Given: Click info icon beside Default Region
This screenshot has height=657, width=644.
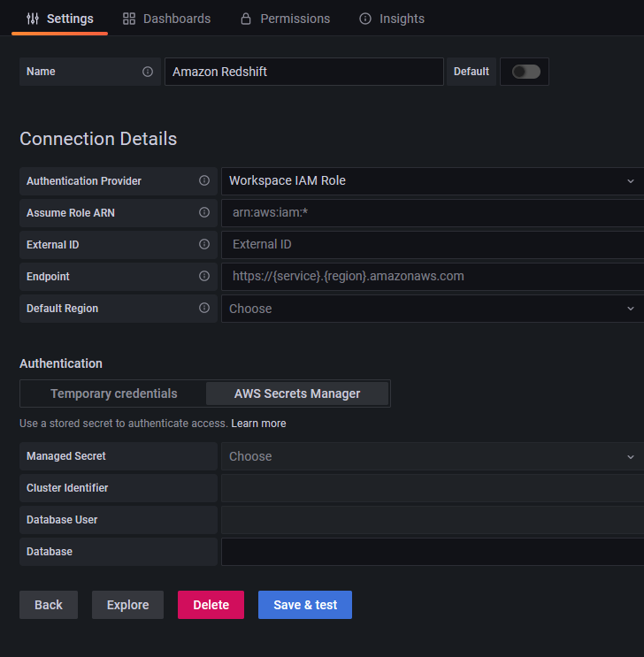Looking at the screenshot, I should 204,309.
